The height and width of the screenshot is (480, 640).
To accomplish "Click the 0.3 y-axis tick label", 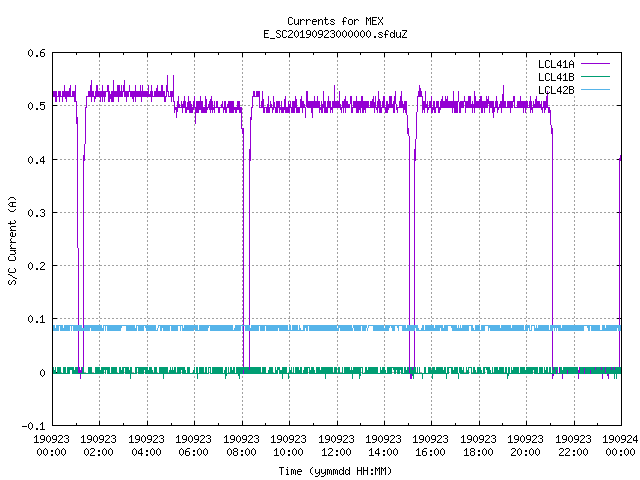I will click(36, 213).
